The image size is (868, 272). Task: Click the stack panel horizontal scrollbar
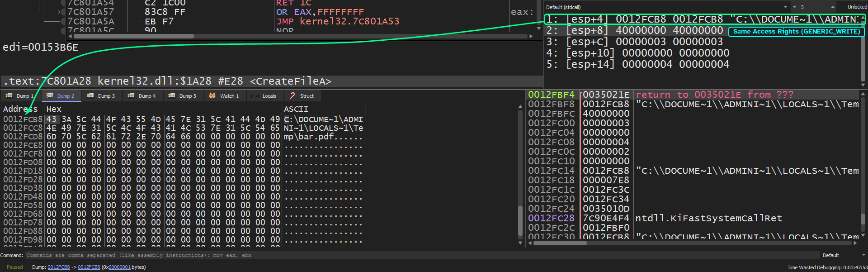click(x=560, y=243)
